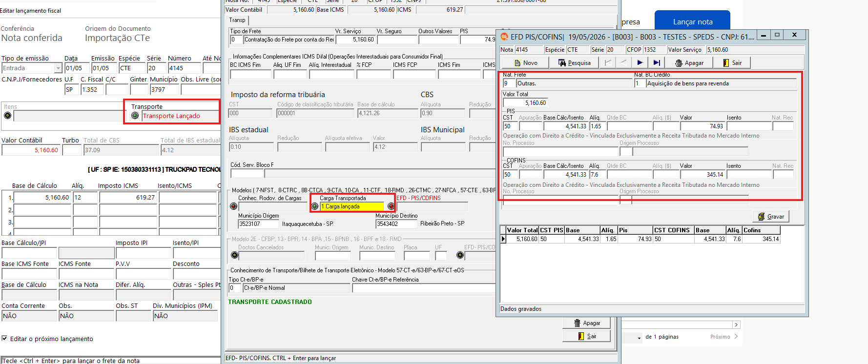Click the C. Fiscal field showing 1.352
Viewport: 868px width, 364px height.
click(x=92, y=90)
